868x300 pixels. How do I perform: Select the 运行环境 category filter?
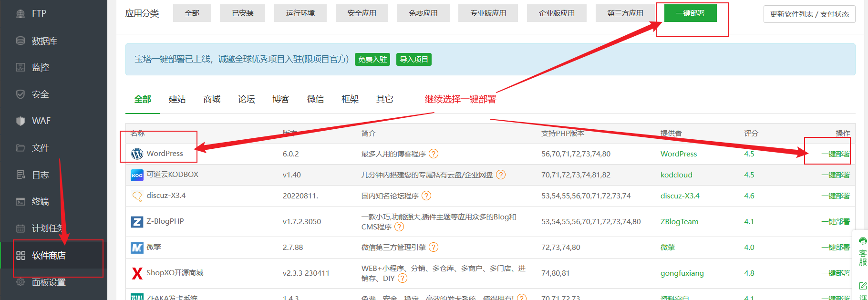[x=300, y=13]
